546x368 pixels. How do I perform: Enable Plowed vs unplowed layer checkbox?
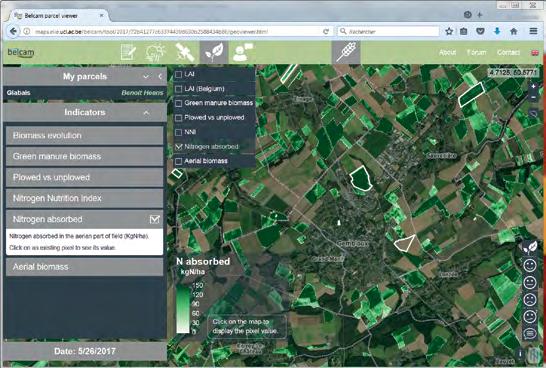click(179, 118)
